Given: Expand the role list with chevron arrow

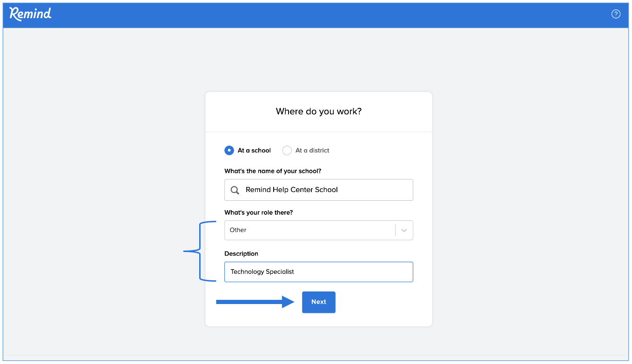Looking at the screenshot, I should 404,230.
